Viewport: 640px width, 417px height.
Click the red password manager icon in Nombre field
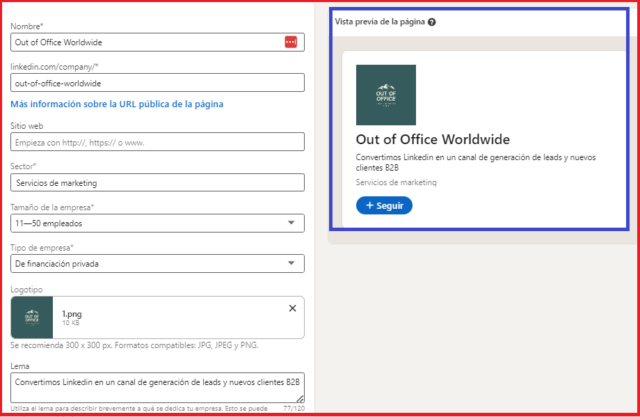tap(291, 42)
